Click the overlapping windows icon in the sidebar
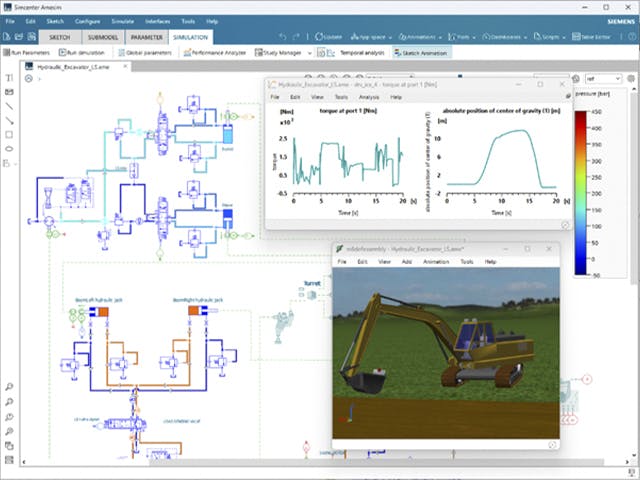The height and width of the screenshot is (480, 640). click(x=9, y=446)
